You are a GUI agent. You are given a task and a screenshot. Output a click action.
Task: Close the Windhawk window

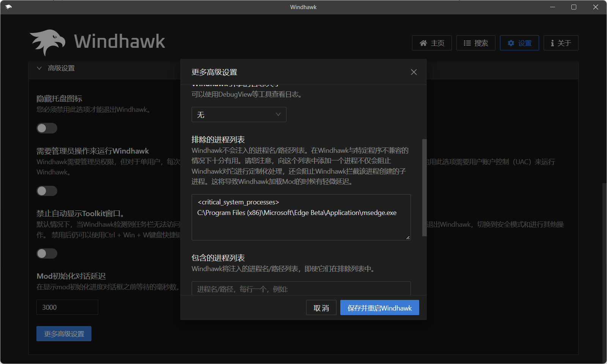point(596,7)
